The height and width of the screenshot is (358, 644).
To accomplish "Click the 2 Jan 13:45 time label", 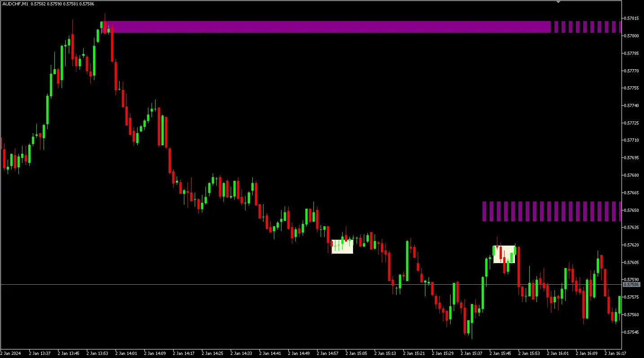I will point(69,354).
